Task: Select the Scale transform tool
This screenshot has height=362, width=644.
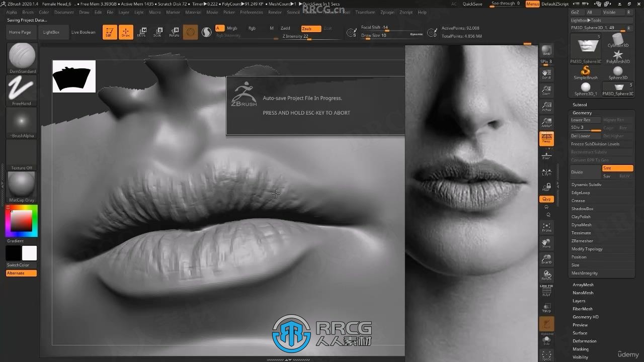Action: tap(157, 32)
